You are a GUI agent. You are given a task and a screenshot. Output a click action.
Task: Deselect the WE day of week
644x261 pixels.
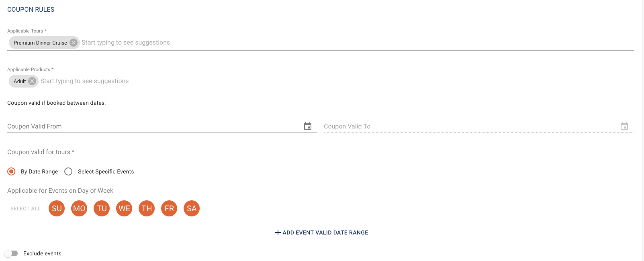tap(124, 208)
